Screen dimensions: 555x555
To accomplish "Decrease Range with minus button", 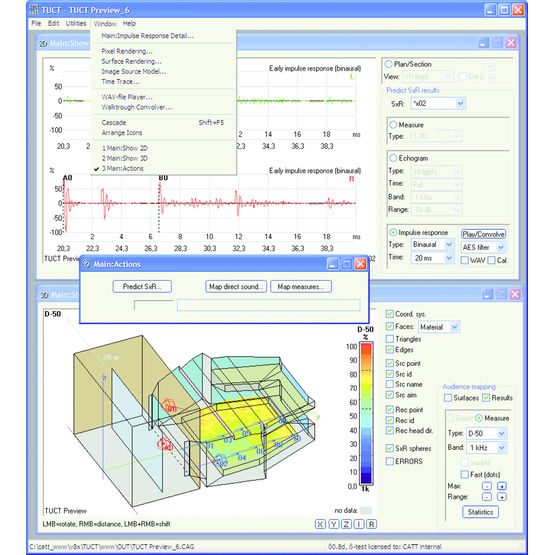I will point(487,497).
